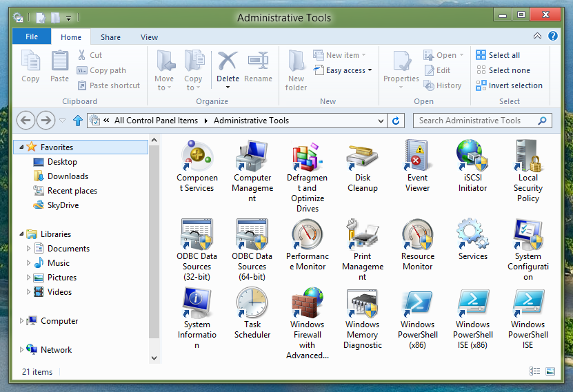The height and width of the screenshot is (392, 573).
Task: Select Videos library in navigation pane
Action: 52,292
